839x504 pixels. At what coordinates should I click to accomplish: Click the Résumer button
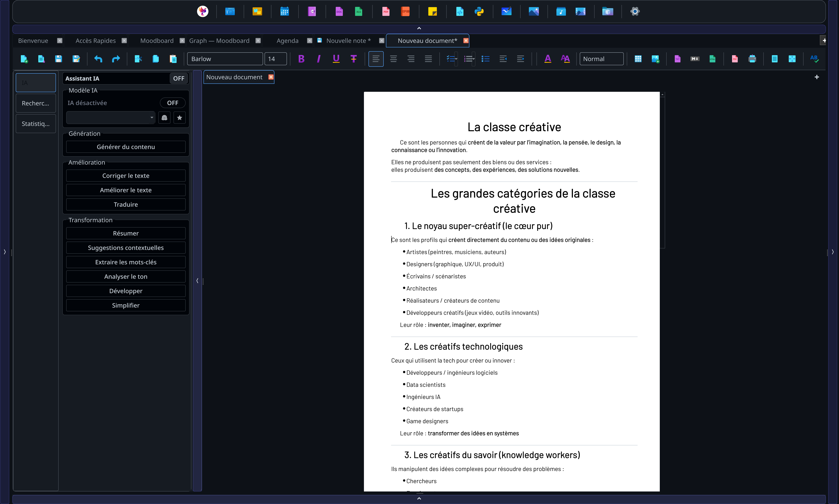(126, 233)
